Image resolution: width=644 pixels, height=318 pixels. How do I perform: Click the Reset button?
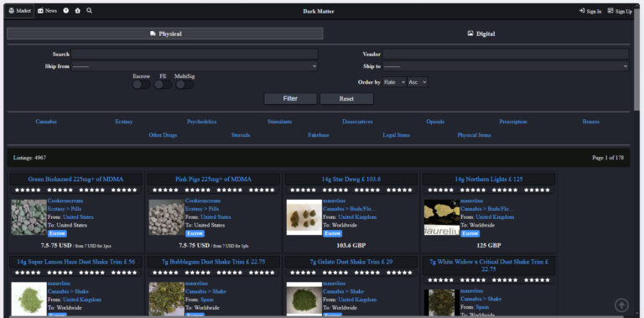[x=346, y=99]
